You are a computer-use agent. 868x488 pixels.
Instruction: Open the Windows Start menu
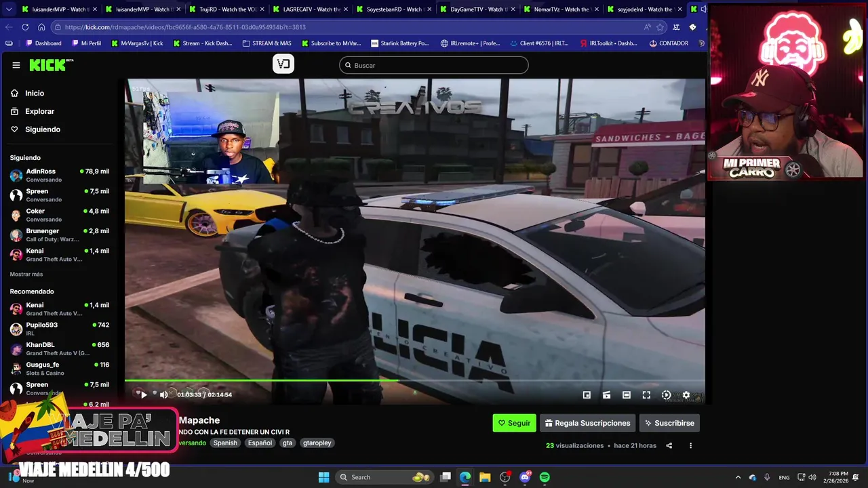323,477
